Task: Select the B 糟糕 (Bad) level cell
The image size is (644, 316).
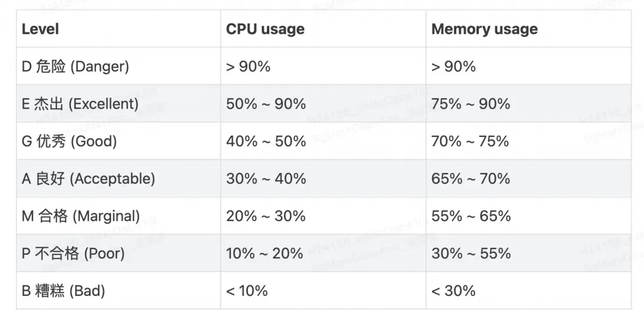Action: (x=63, y=291)
